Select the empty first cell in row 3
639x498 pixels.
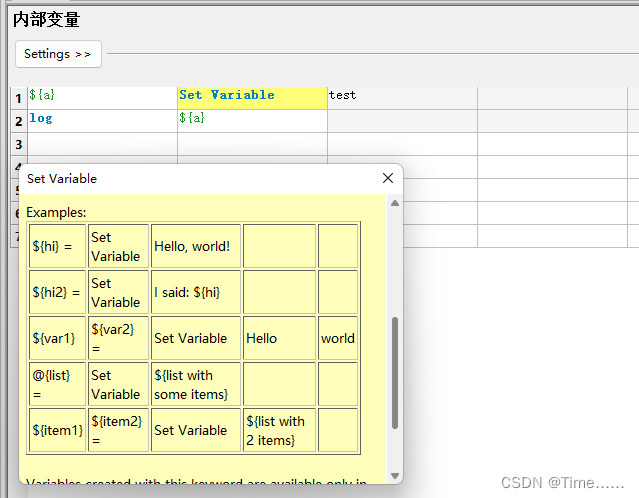102,144
